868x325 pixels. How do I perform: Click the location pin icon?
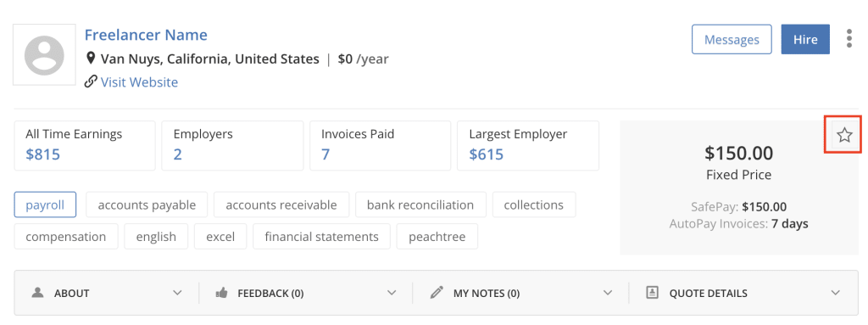(x=91, y=59)
